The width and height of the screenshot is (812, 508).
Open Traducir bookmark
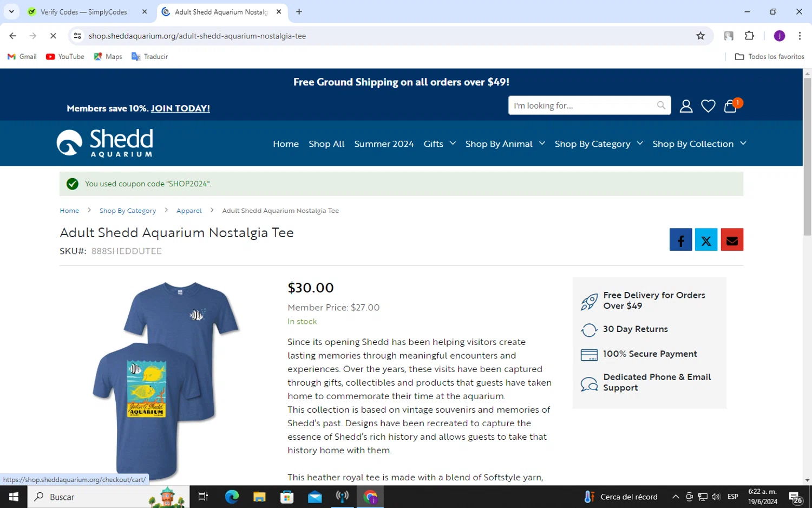149,56
